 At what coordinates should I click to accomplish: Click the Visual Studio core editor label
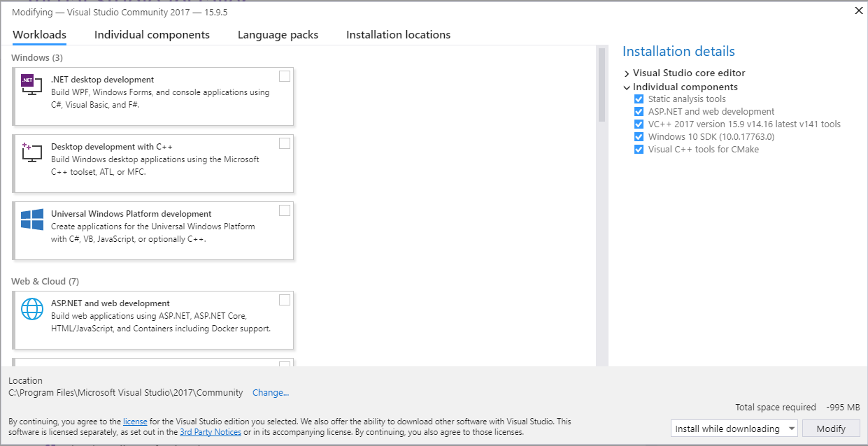click(689, 73)
